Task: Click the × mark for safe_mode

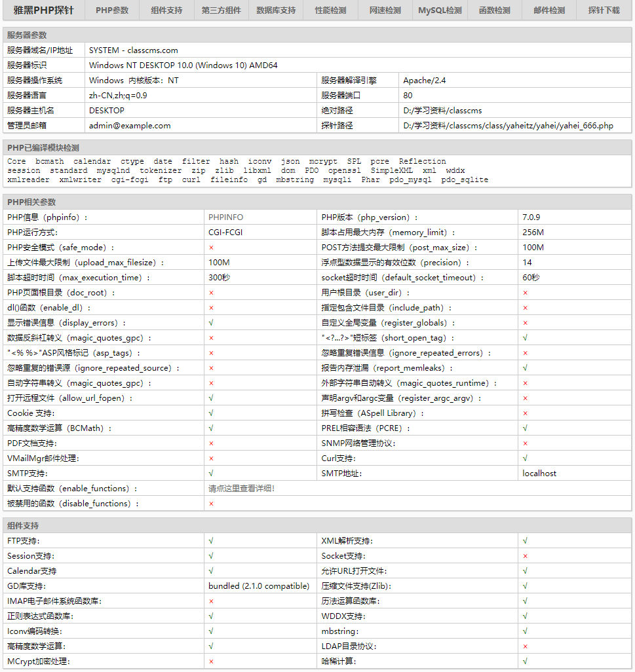Action: pyautogui.click(x=211, y=248)
